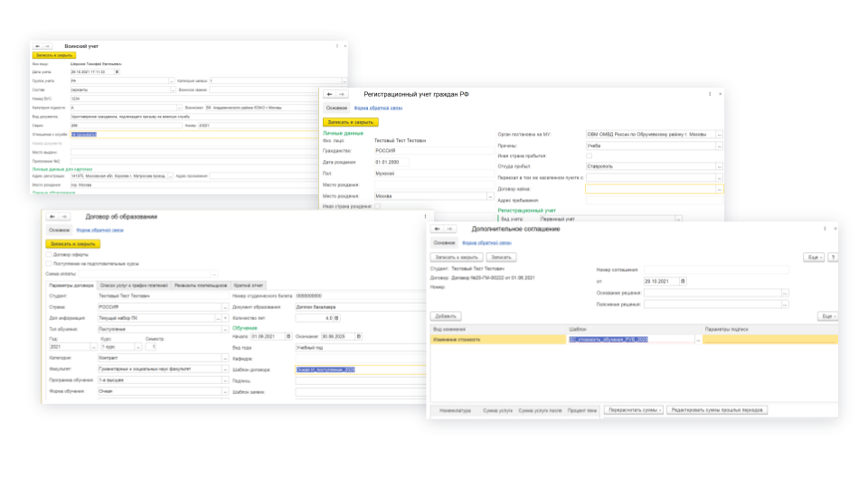868x488 pixels.
Task: Click forward arrow in Регистрационный учет window
Action: pyautogui.click(x=343, y=94)
